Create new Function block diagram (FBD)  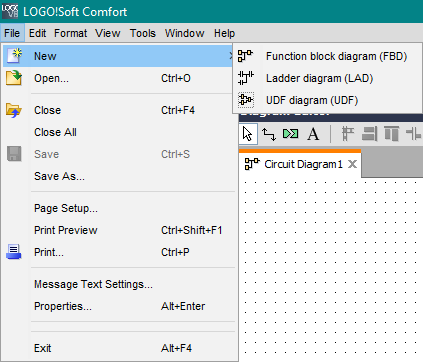[x=327, y=56]
